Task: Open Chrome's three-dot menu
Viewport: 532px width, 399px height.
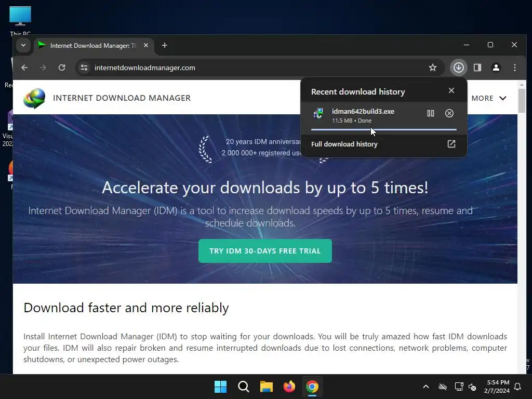Action: [515, 68]
